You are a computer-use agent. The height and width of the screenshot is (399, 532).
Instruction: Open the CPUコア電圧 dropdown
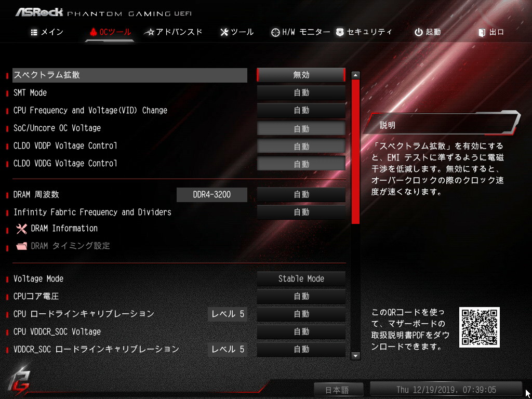tap(301, 297)
